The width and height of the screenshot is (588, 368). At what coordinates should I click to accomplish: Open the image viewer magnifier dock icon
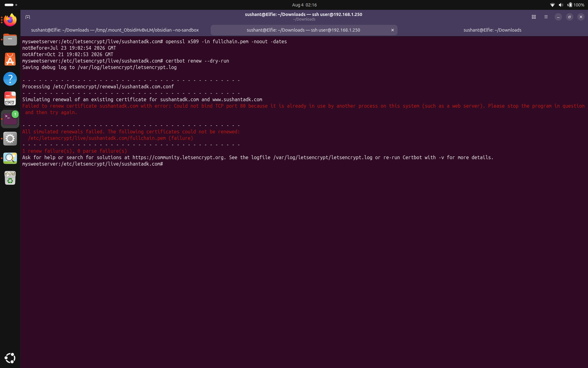pyautogui.click(x=10, y=158)
